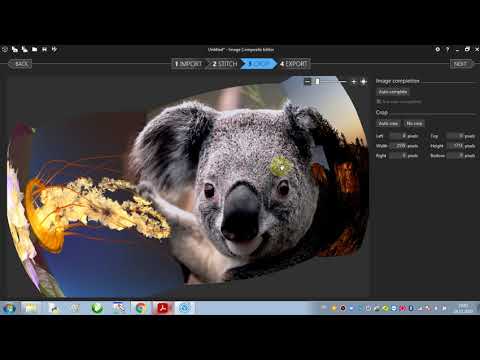This screenshot has height=360, width=480.
Task: Open File Explorer from the taskbar
Action: (x=31, y=308)
